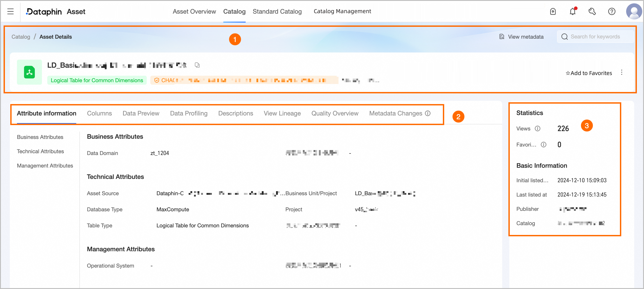Open the Data Profiling tab
Image resolution: width=644 pixels, height=289 pixels.
189,113
